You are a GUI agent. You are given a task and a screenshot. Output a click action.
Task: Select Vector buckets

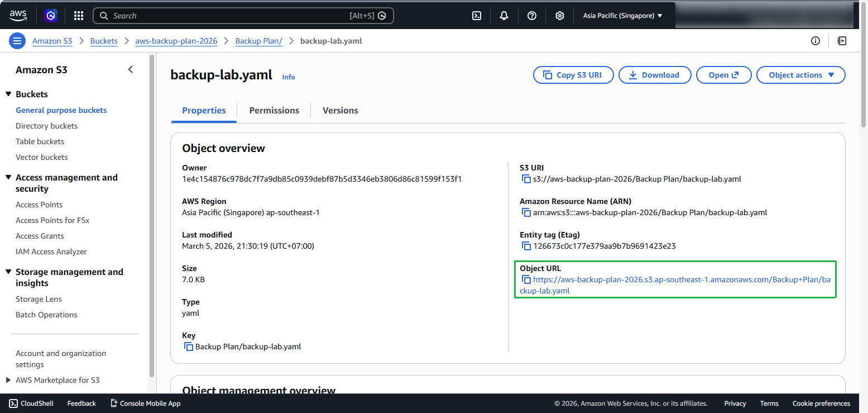coord(42,158)
